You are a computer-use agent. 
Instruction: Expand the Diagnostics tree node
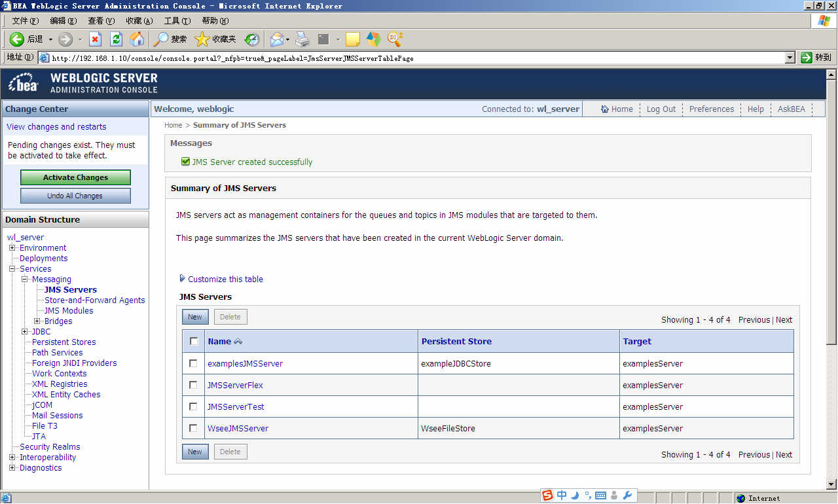point(12,468)
